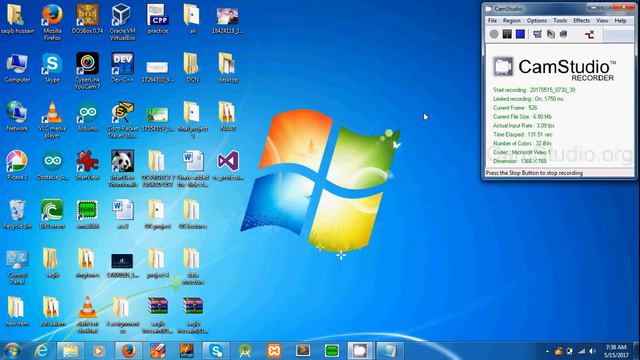
Task: Select the DCN folder on desktop
Action: click(x=192, y=68)
